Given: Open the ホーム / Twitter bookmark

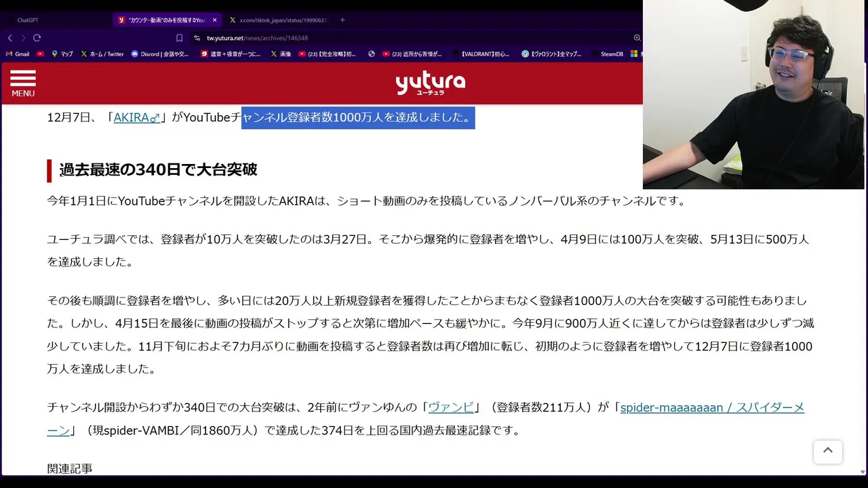Looking at the screenshot, I should pyautogui.click(x=102, y=54).
